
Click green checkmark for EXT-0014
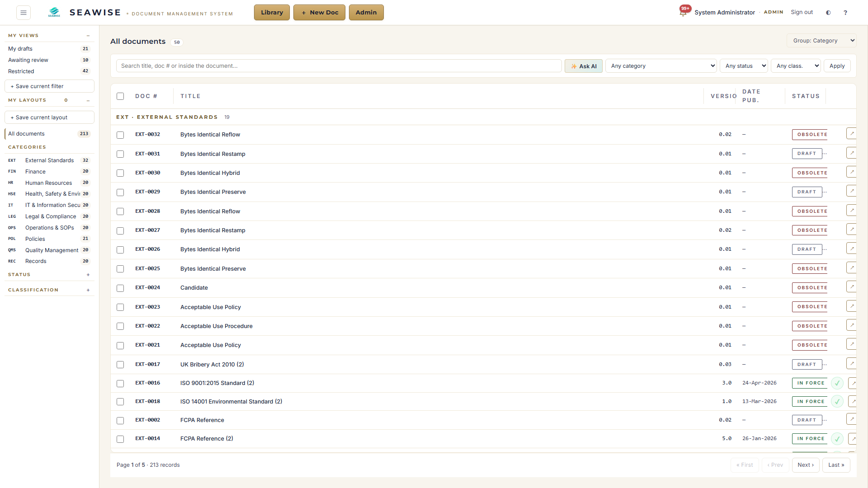point(837,439)
